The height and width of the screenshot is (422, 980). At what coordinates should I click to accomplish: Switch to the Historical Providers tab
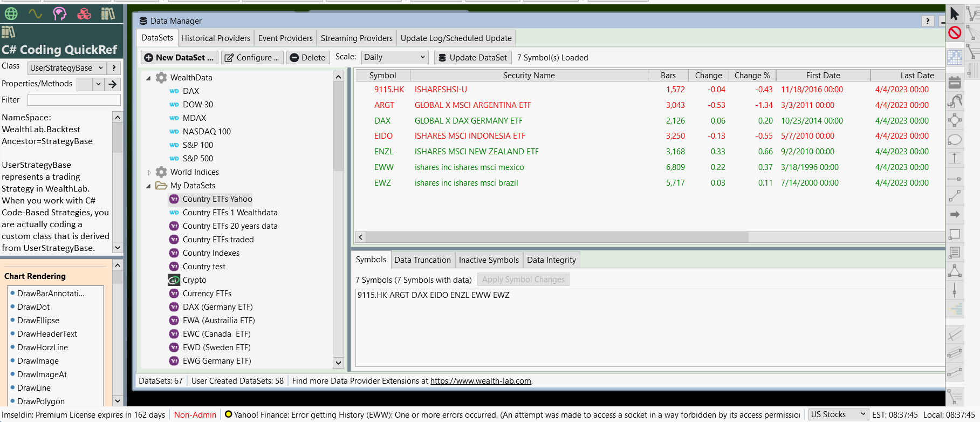click(x=216, y=38)
